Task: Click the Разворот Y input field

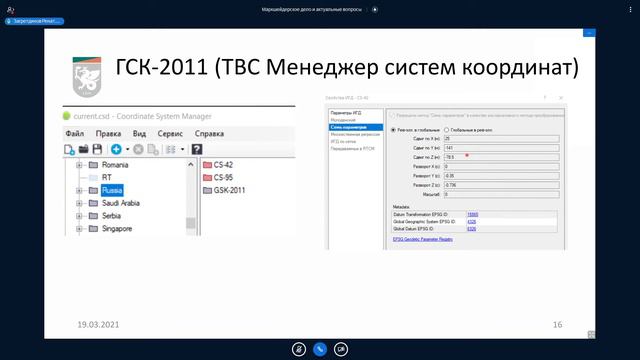Action: tap(502, 176)
